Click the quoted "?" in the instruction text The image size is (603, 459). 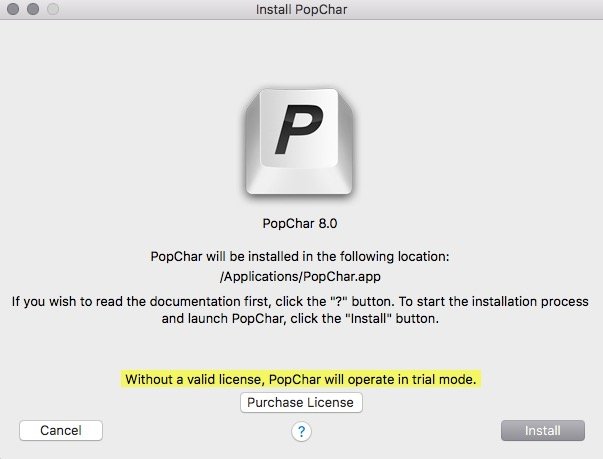339,301
